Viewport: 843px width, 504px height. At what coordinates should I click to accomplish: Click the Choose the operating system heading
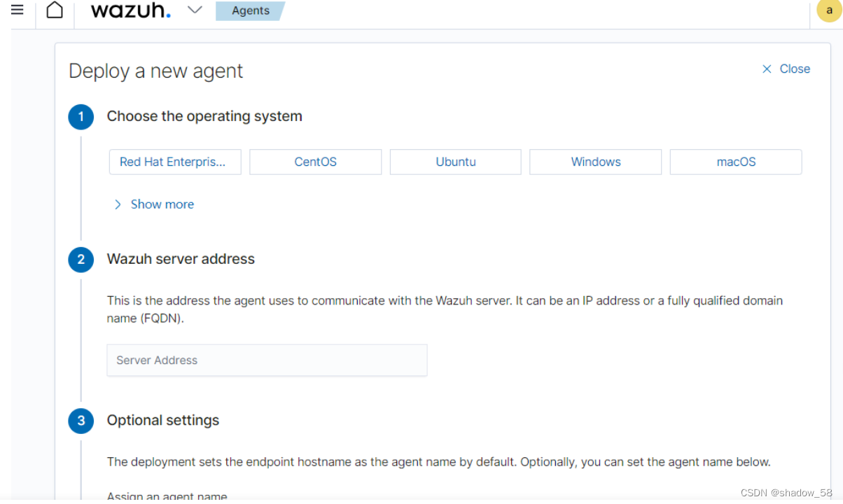204,116
